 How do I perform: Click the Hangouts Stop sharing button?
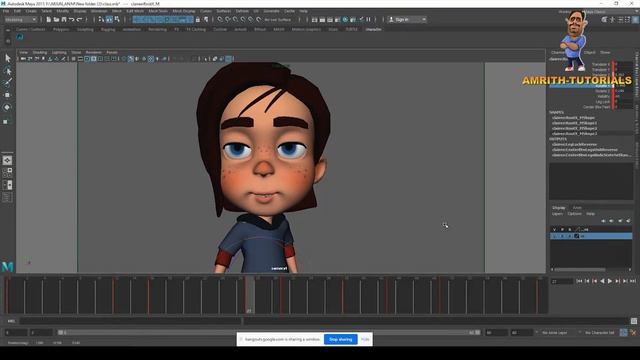click(340, 339)
